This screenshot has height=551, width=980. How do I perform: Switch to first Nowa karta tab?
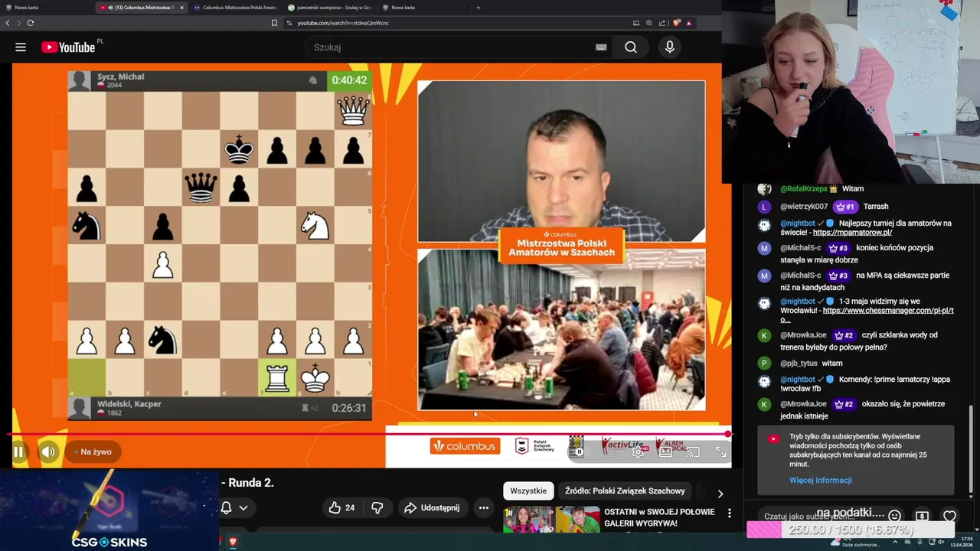coord(47,8)
